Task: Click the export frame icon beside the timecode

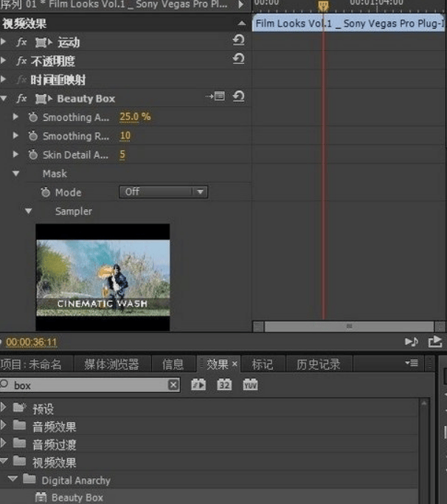Action: point(434,342)
